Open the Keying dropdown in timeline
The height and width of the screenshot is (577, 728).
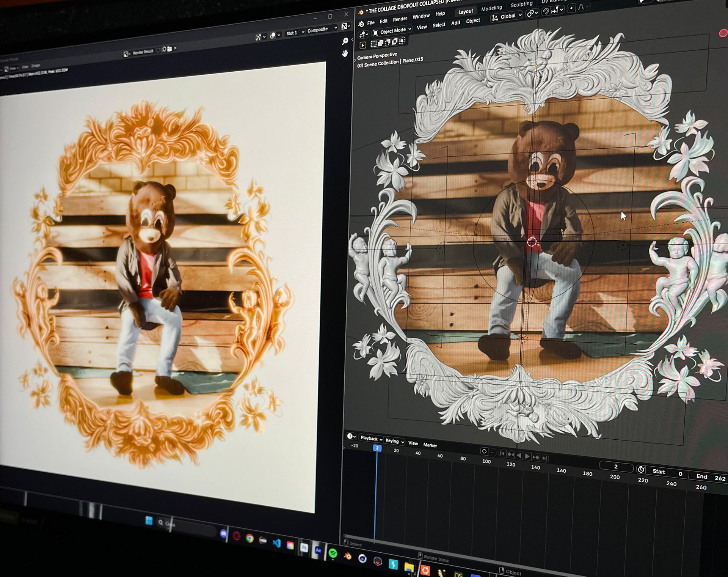(x=394, y=441)
